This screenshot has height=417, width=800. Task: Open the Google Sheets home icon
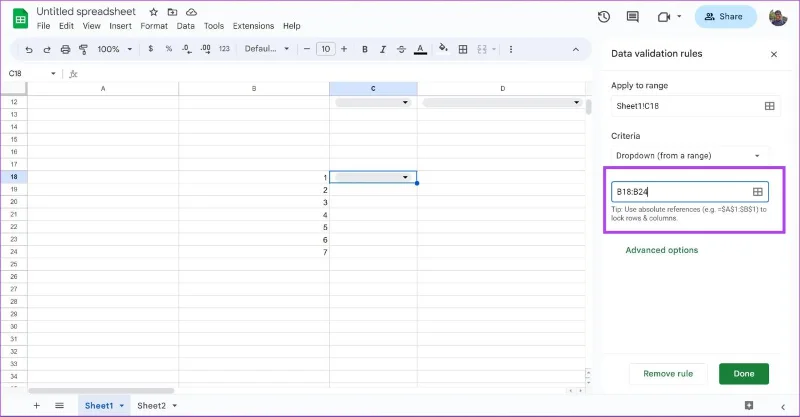(x=20, y=19)
